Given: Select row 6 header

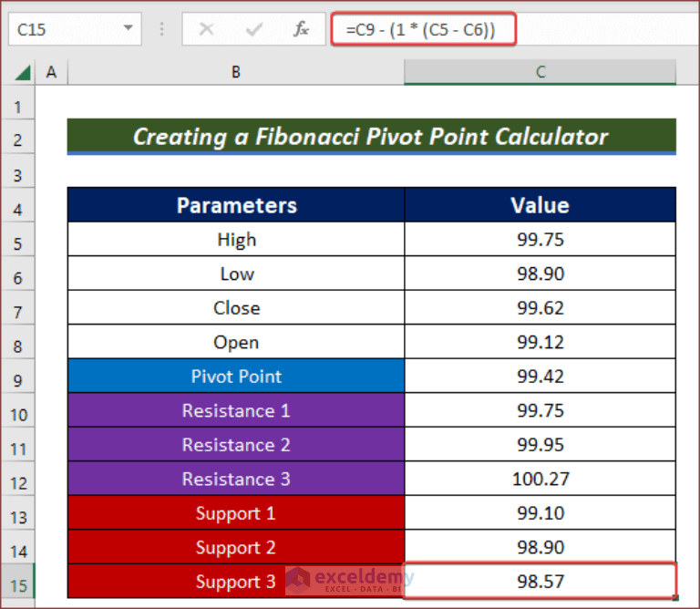Looking at the screenshot, I should click(18, 274).
